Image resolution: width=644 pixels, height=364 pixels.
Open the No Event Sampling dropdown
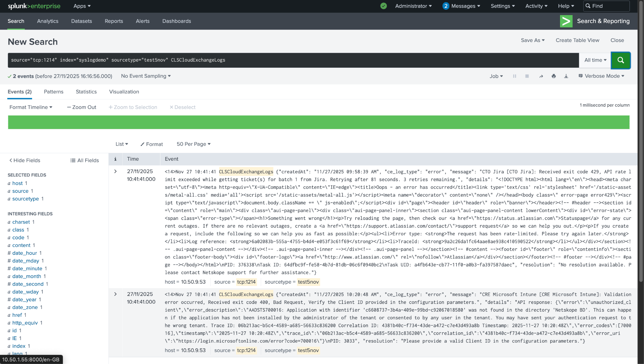point(146,76)
